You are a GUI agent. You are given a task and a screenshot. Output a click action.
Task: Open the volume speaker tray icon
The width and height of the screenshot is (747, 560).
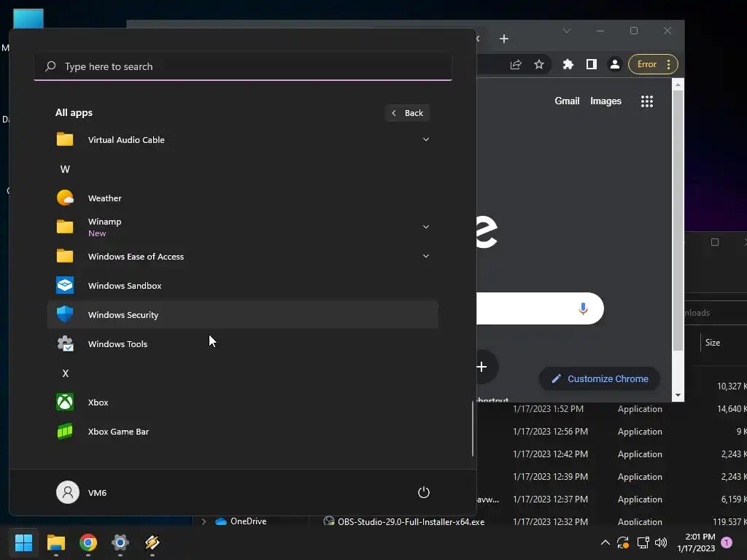point(661,542)
